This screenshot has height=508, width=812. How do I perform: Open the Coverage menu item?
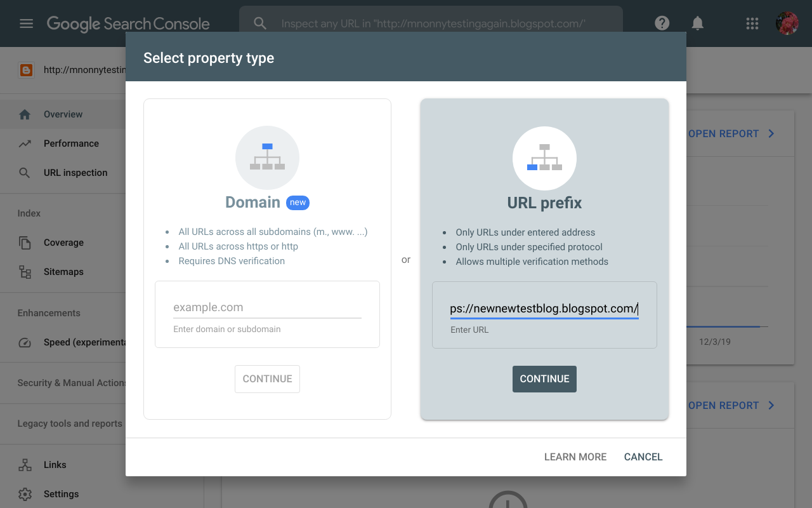click(x=63, y=243)
